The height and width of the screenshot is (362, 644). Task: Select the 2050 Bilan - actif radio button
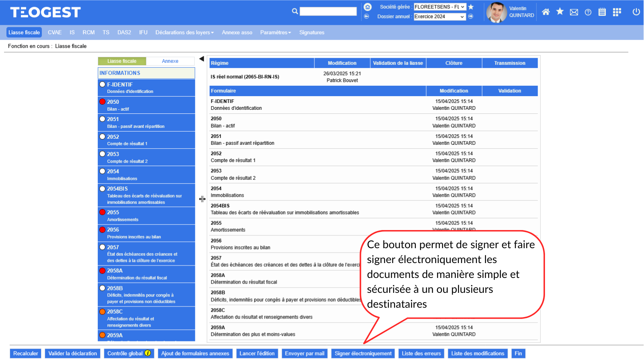(103, 102)
